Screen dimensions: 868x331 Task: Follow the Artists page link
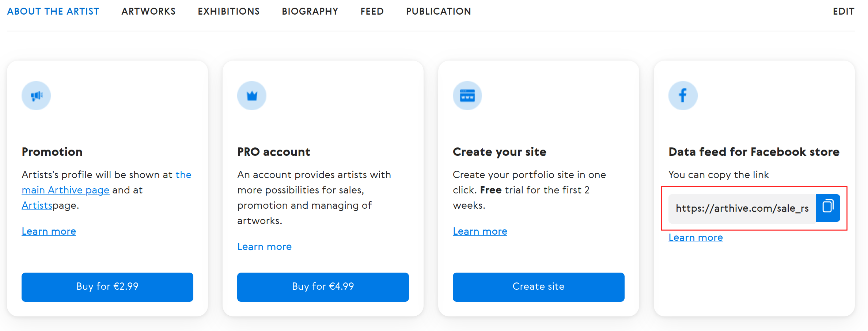[x=37, y=205]
